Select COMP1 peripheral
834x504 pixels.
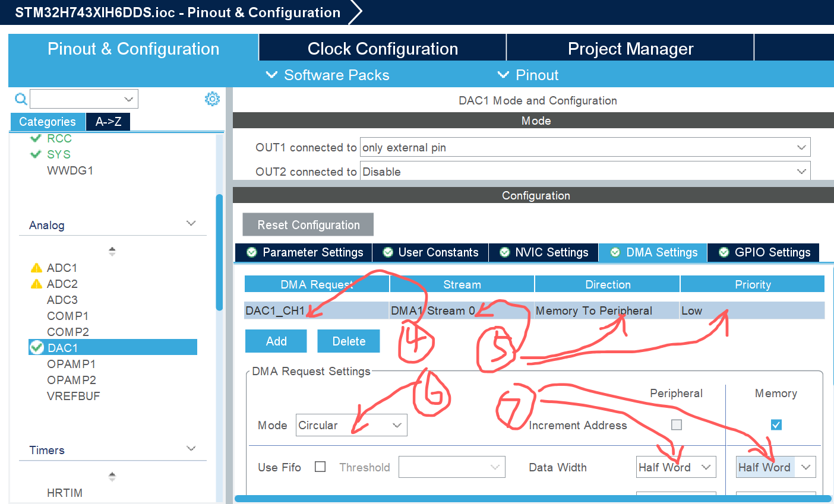[x=68, y=316]
